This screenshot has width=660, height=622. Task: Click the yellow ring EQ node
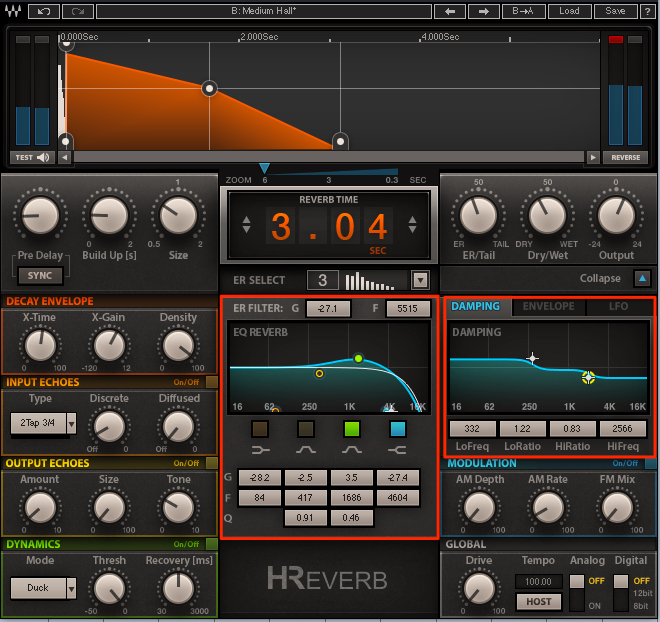[x=319, y=373]
